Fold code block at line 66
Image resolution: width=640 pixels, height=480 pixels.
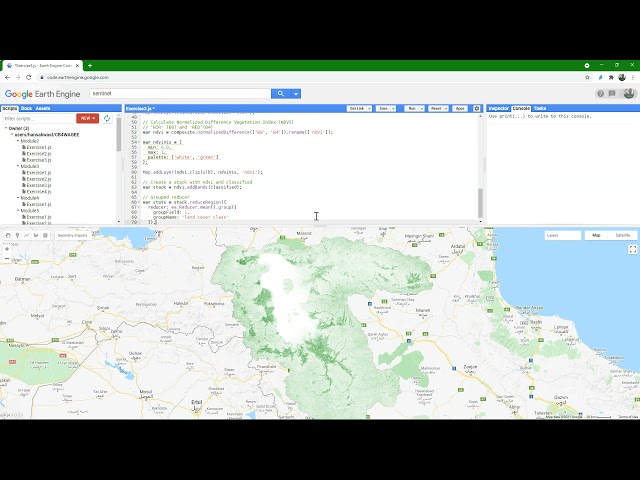139,202
